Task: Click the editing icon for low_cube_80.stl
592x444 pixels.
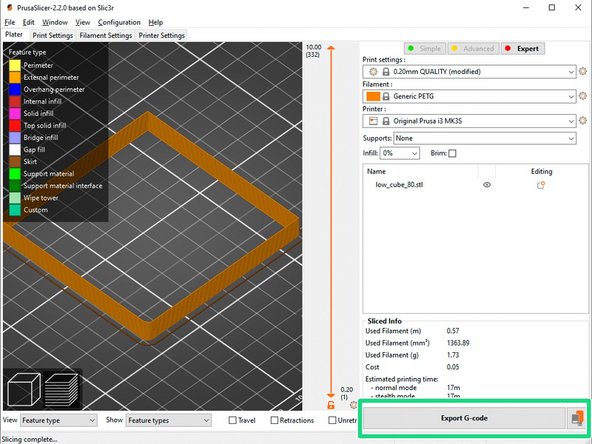Action: click(x=541, y=185)
